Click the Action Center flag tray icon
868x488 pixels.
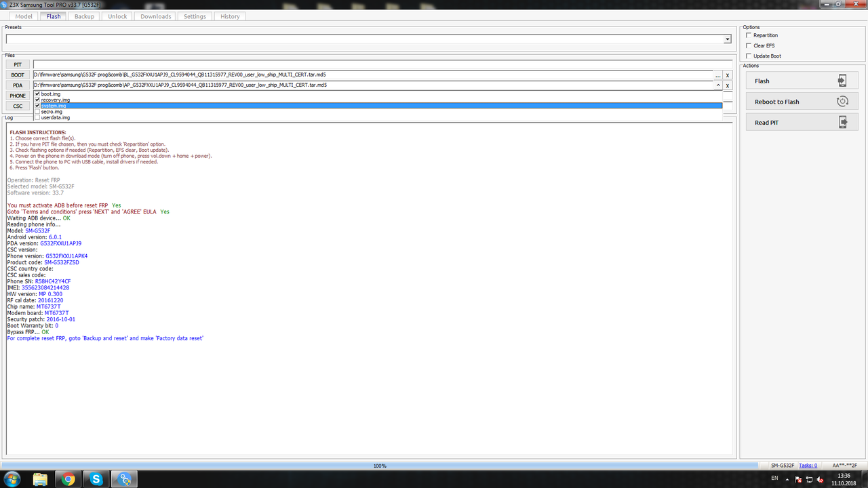pyautogui.click(x=798, y=479)
